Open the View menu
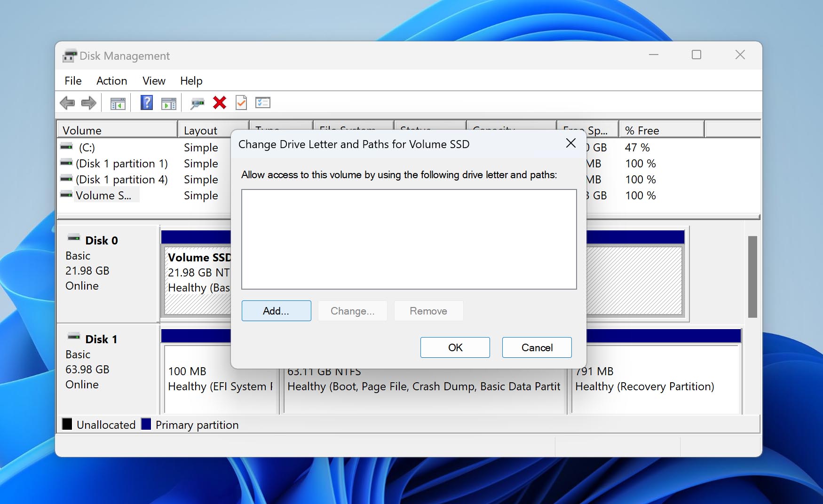This screenshot has width=823, height=504. 154,81
